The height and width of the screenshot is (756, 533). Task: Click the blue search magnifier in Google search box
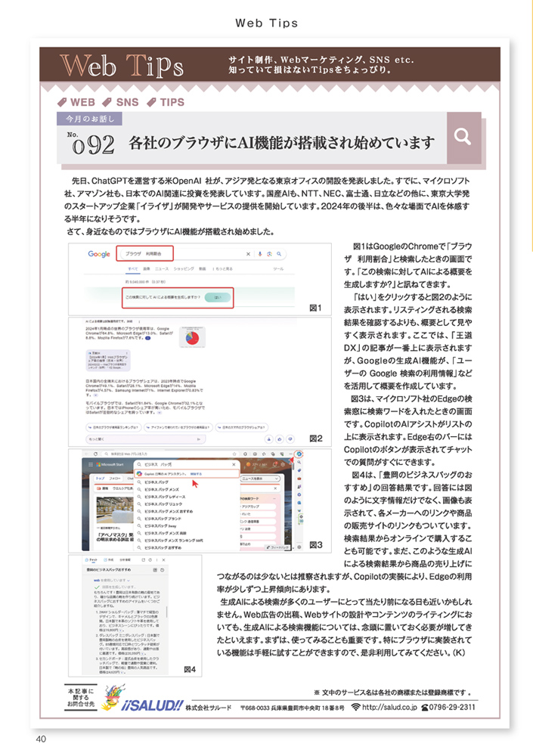point(279,253)
